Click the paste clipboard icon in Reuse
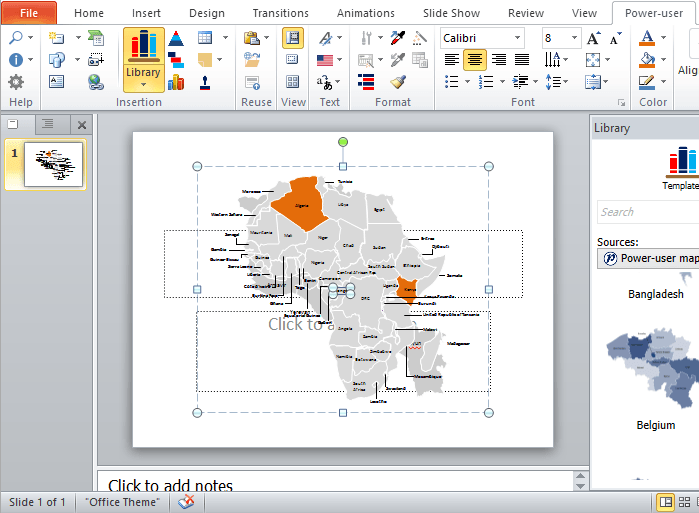The width and height of the screenshot is (699, 513). pos(252,38)
